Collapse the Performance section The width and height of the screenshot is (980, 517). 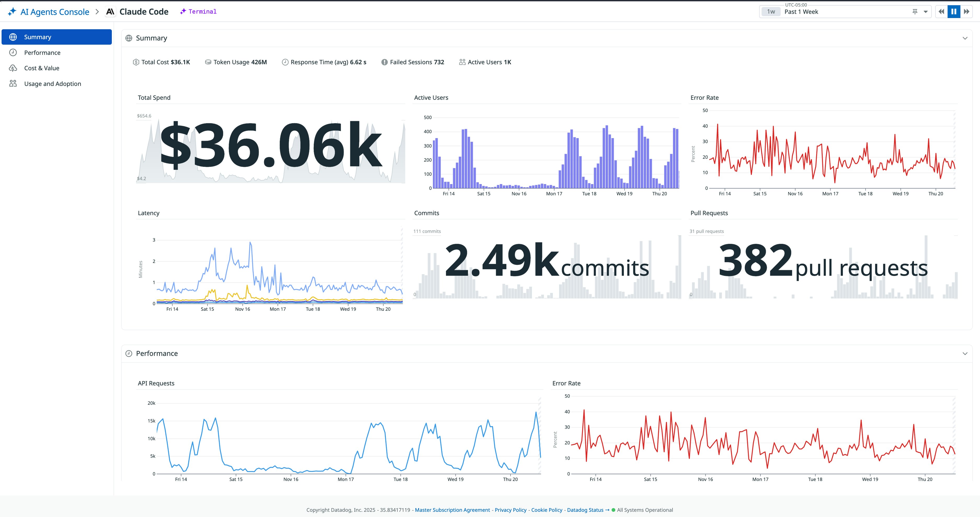(x=965, y=353)
